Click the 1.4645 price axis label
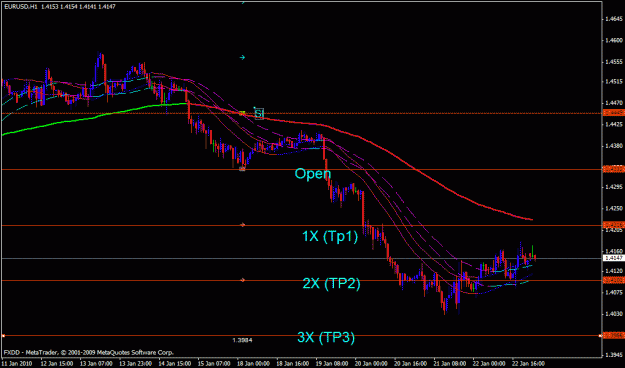 [614, 19]
